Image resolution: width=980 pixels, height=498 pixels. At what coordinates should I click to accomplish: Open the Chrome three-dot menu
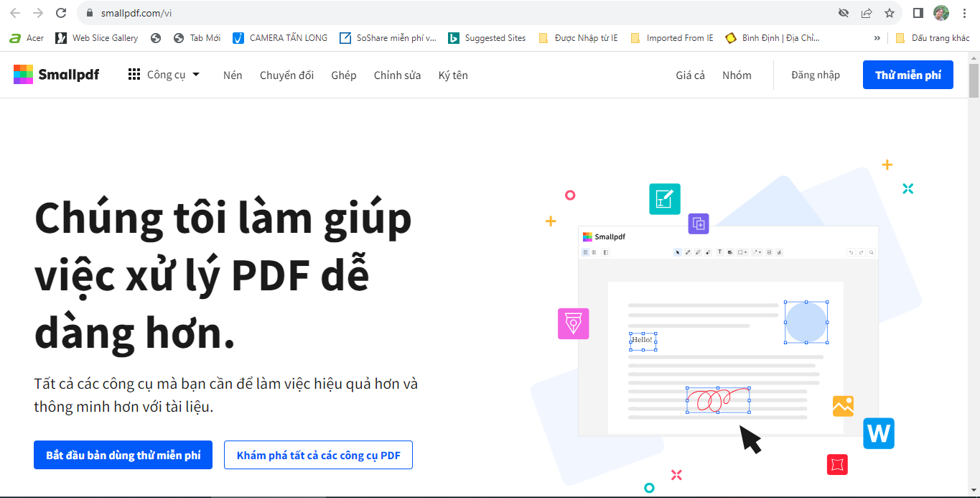[x=963, y=13]
